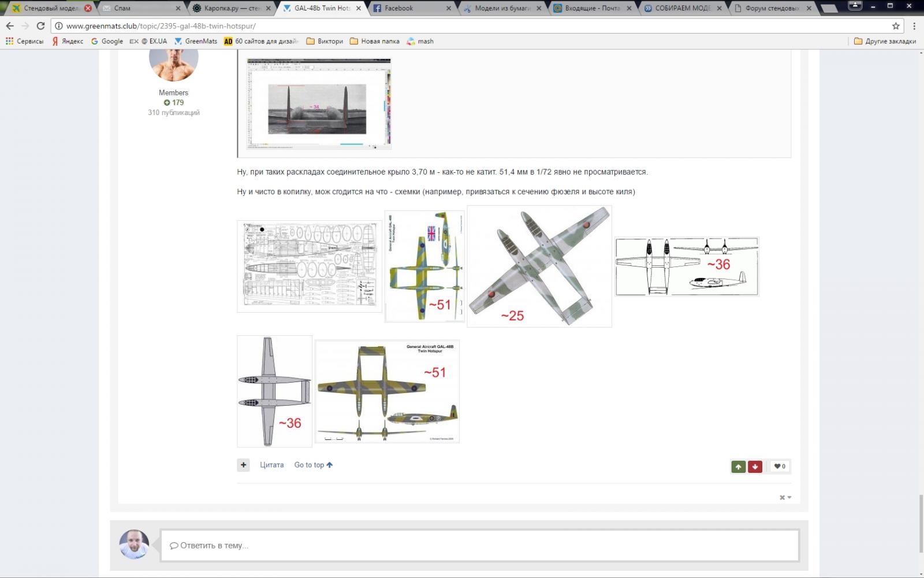924x578 pixels.
Task: Switch to the Модели из бумаги tab
Action: [501, 8]
